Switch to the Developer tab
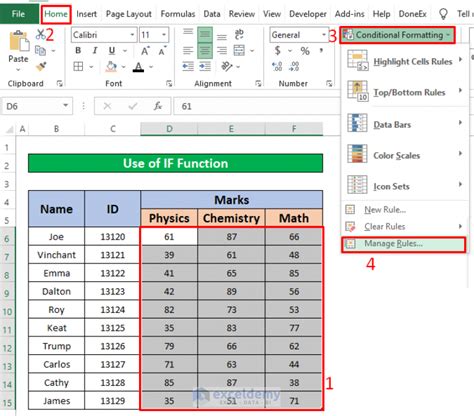The width and height of the screenshot is (474, 416). 308,14
